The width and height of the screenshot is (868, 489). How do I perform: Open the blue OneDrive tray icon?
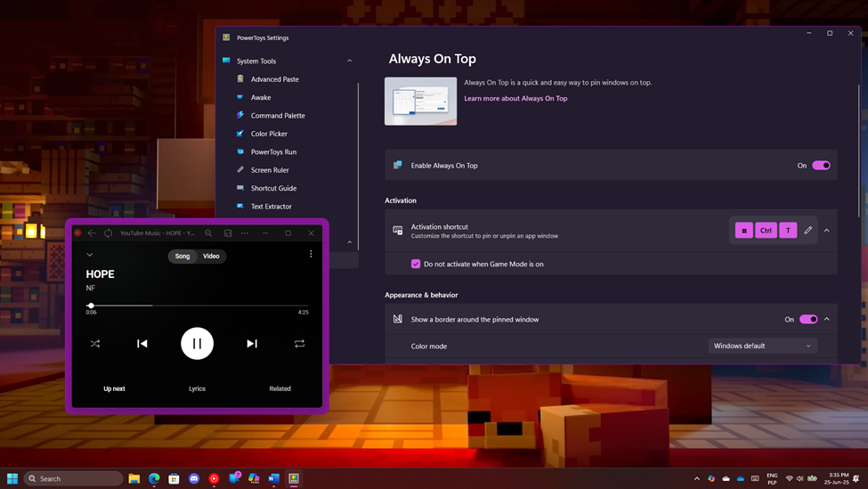pyautogui.click(x=740, y=478)
